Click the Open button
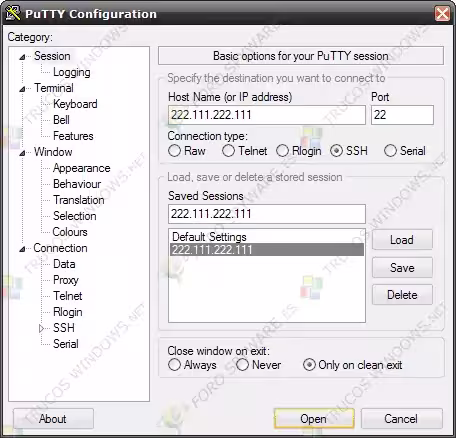This screenshot has width=456, height=438. click(314, 418)
